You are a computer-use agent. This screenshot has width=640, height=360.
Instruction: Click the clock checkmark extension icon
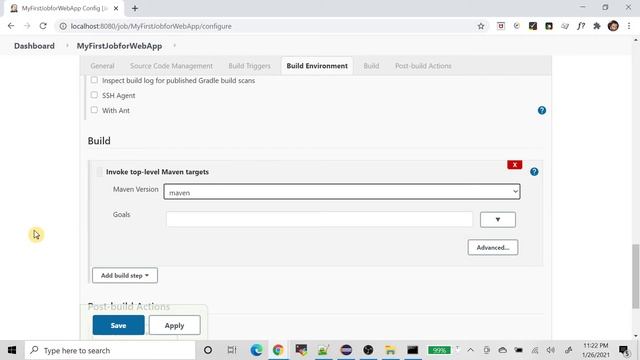pos(517,26)
